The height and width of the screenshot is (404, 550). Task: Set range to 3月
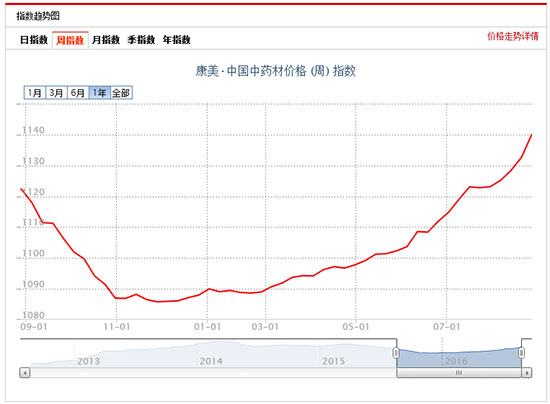click(56, 93)
